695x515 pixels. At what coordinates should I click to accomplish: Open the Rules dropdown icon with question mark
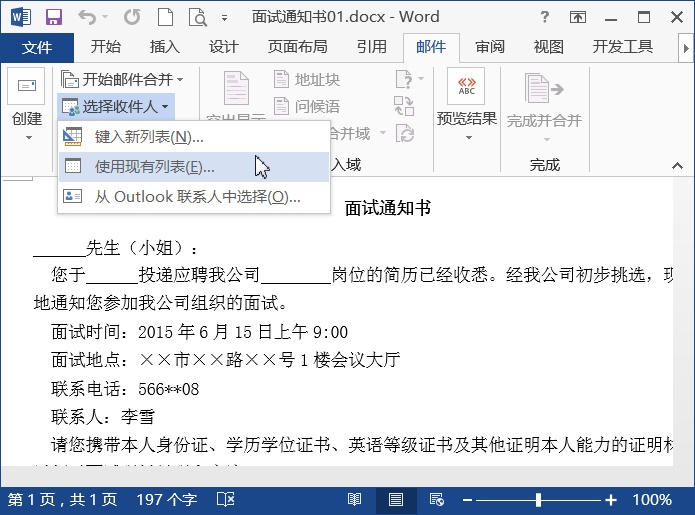(409, 79)
